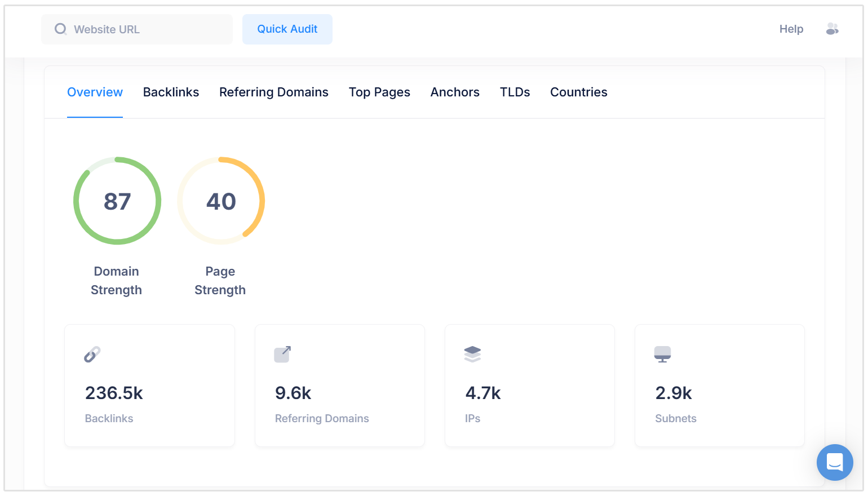The width and height of the screenshot is (868, 496).
Task: Open the Countries tab
Action: pos(578,92)
